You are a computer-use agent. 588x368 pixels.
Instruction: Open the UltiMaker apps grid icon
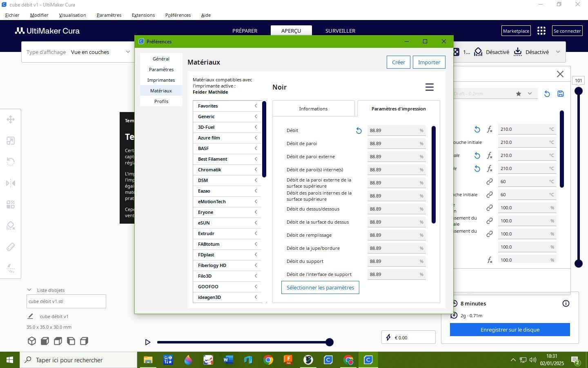[x=541, y=31]
